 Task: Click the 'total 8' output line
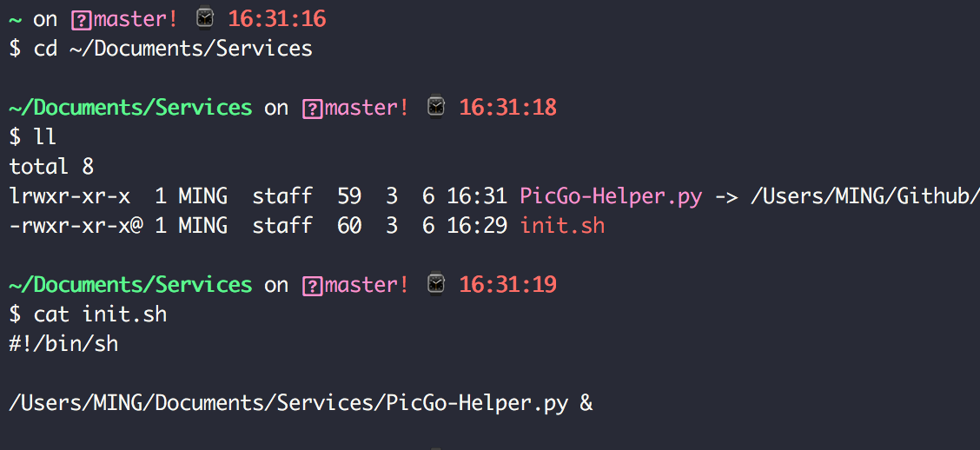pos(51,167)
